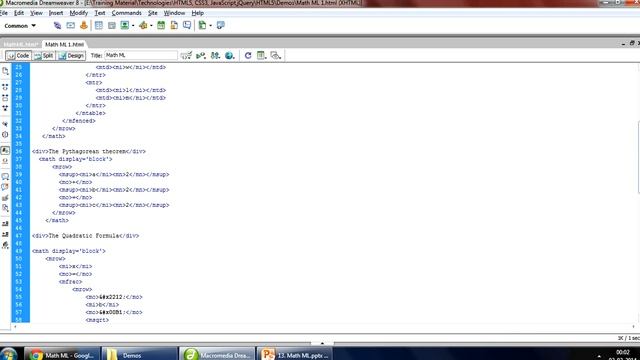Switch to PowerPoint 13. Math ML.pptx
This screenshot has height=360, width=640.
pos(294,354)
